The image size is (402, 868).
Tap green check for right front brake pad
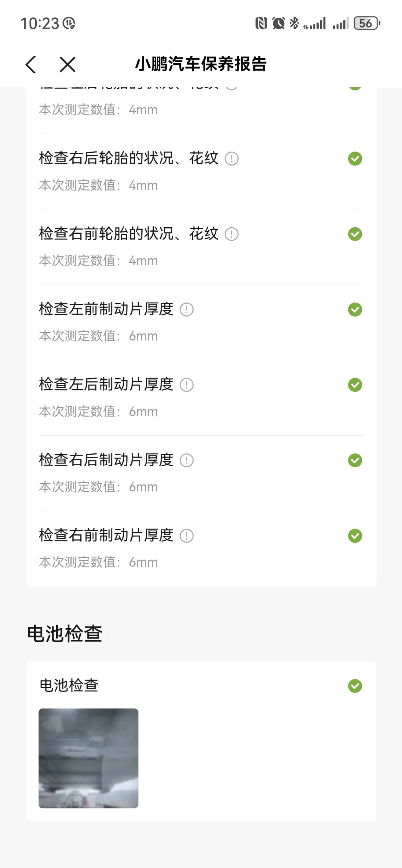(x=355, y=536)
